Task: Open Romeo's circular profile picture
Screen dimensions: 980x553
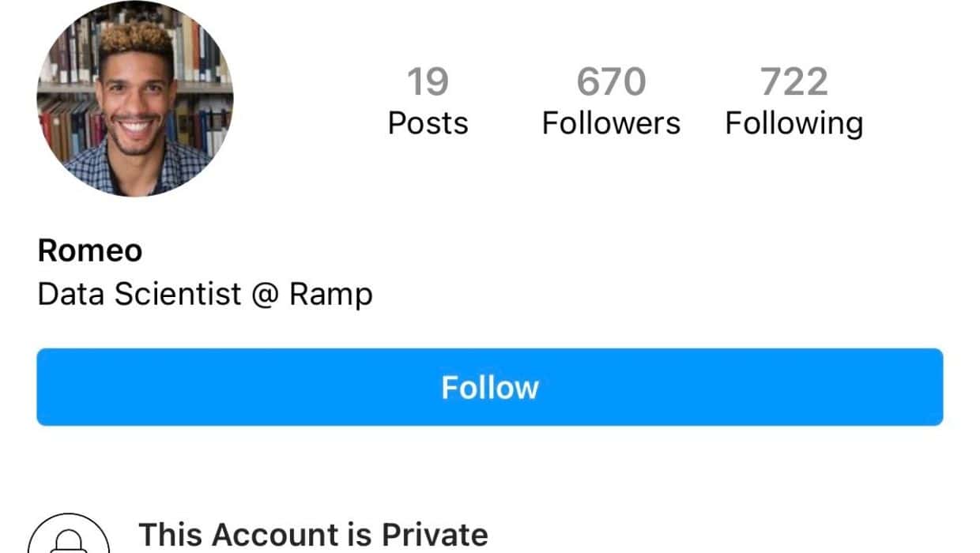Action: [135, 98]
